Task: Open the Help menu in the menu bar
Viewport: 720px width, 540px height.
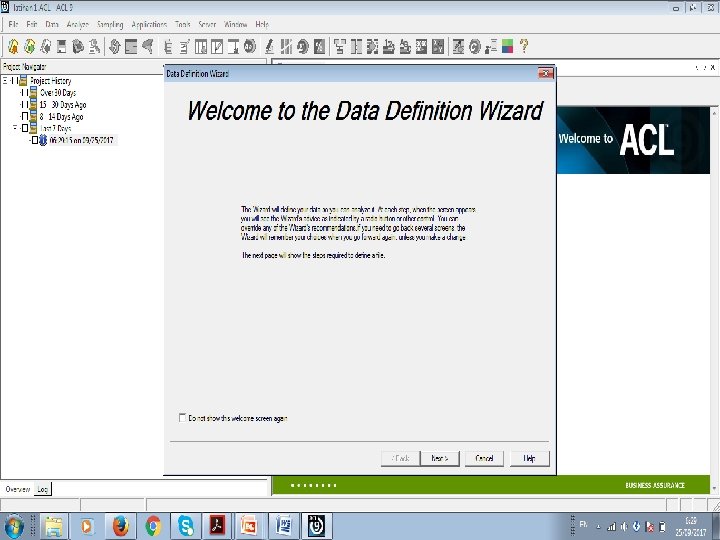Action: click(262, 24)
